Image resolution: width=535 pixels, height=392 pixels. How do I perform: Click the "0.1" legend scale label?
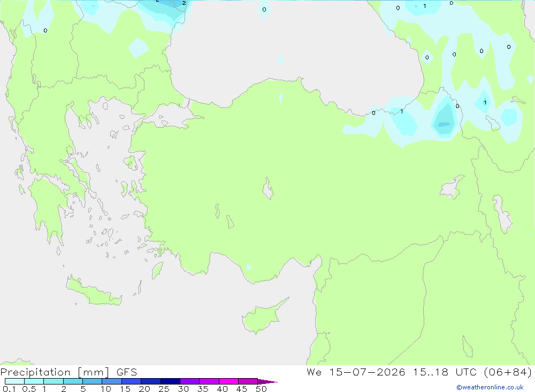click(x=9, y=389)
